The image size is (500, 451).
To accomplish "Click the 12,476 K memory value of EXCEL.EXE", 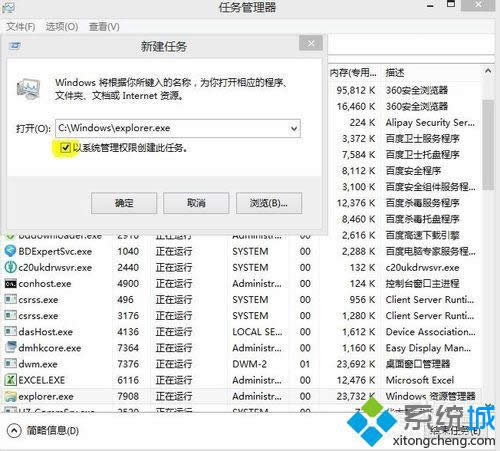I will [x=356, y=380].
